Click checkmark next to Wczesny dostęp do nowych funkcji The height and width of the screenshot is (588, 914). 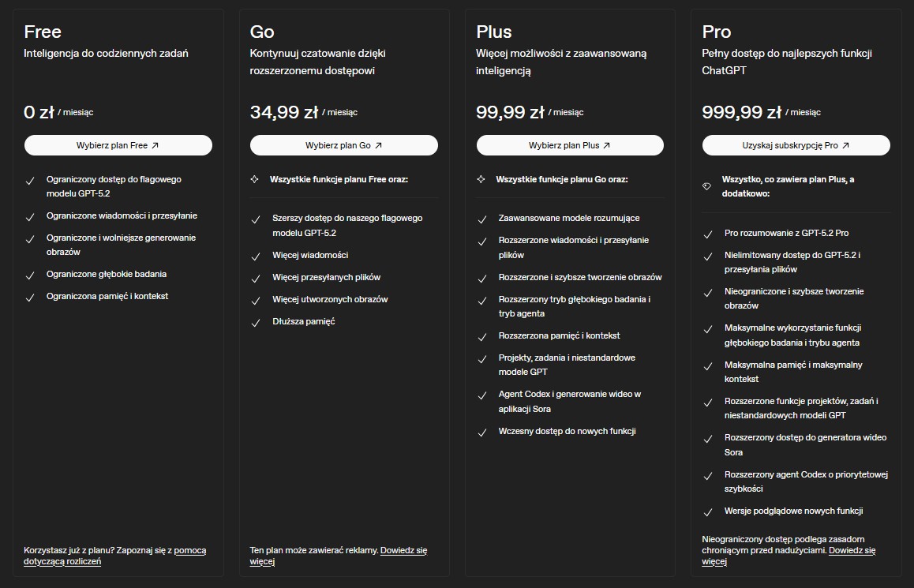[x=482, y=433]
